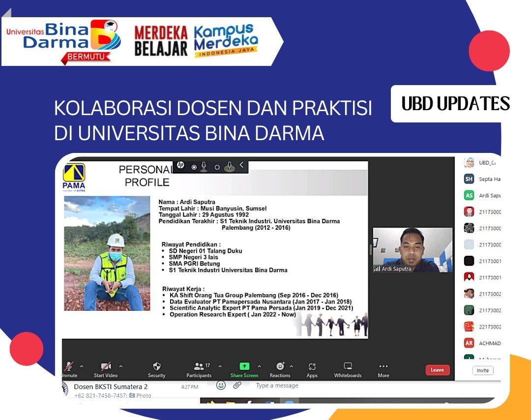Image resolution: width=531 pixels, height=420 pixels.
Task: Click the "SD Negeri 01 Talang Duku" bullet
Action: (x=206, y=251)
